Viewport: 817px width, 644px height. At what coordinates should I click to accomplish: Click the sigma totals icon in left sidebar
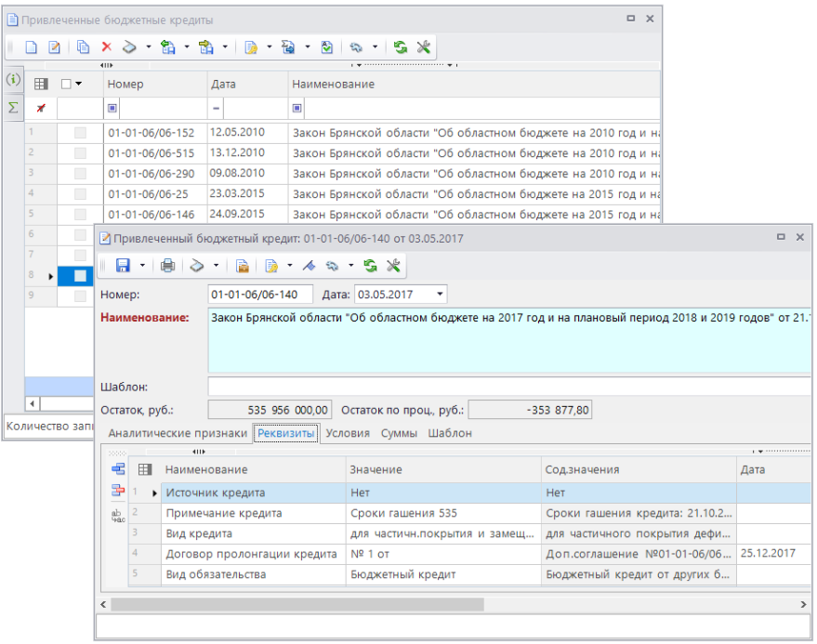13,108
